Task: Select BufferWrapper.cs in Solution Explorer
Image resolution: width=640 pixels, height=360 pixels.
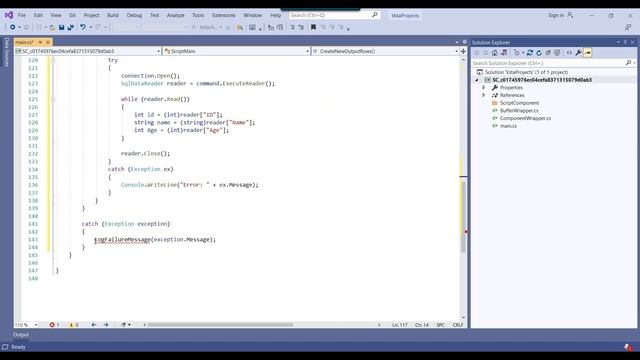Action: point(519,111)
